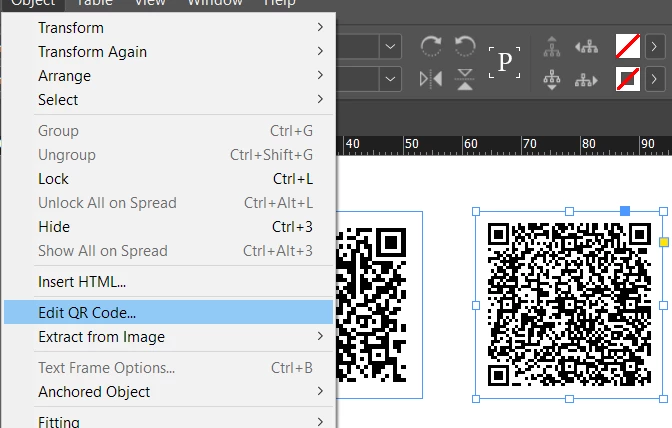Open Extract from Image submenu

click(x=168, y=336)
